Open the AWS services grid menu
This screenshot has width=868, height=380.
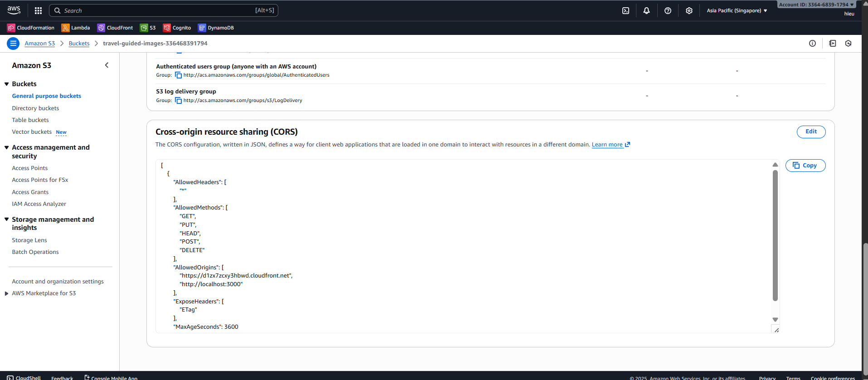39,10
